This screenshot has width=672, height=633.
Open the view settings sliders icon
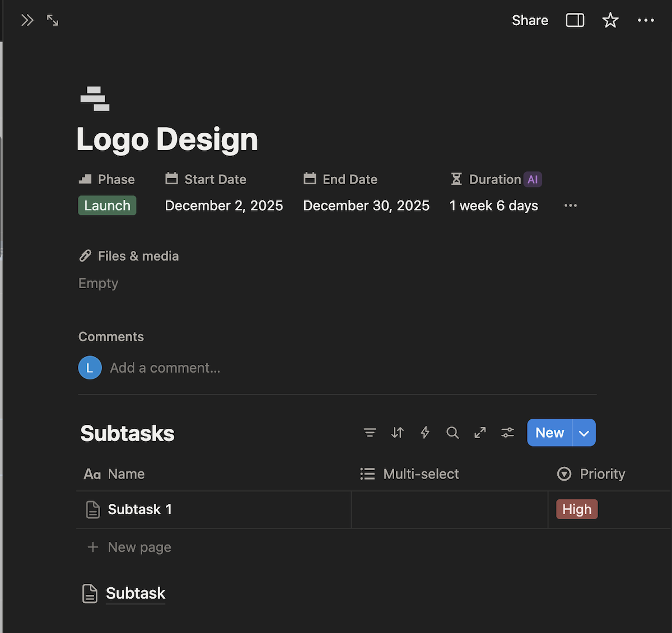(507, 433)
